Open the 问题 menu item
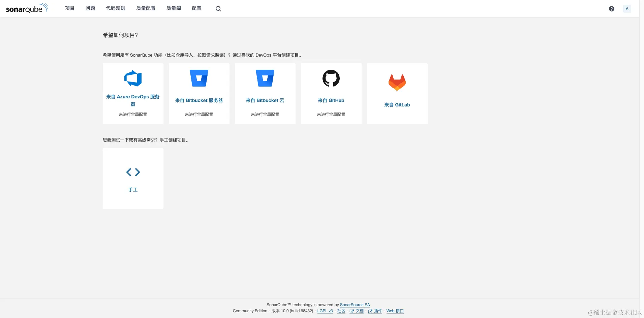The height and width of the screenshot is (318, 644). [x=90, y=8]
